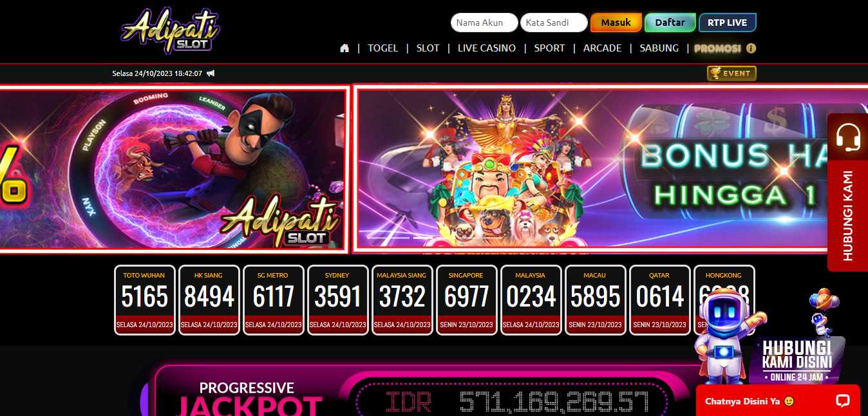Open the promosi info icon

[x=751, y=48]
